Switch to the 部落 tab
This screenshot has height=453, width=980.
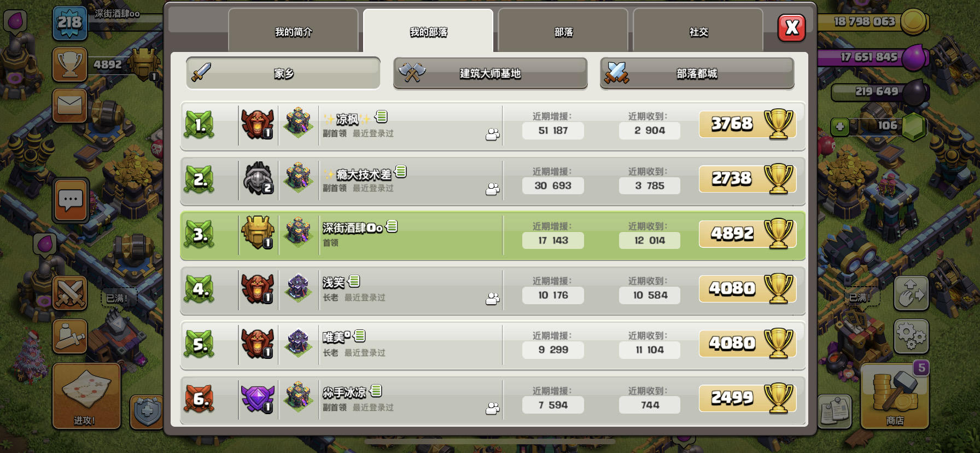563,31
